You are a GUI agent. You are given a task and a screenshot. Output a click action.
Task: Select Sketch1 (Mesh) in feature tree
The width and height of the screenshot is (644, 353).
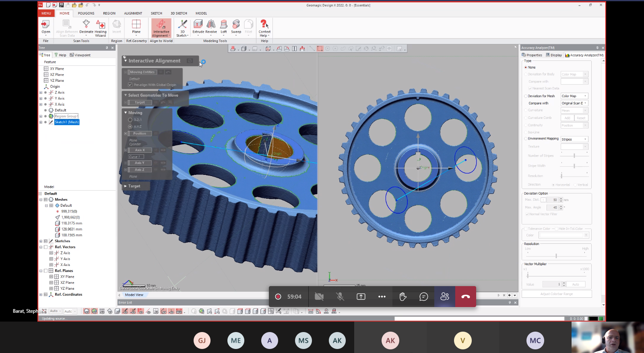[67, 122]
